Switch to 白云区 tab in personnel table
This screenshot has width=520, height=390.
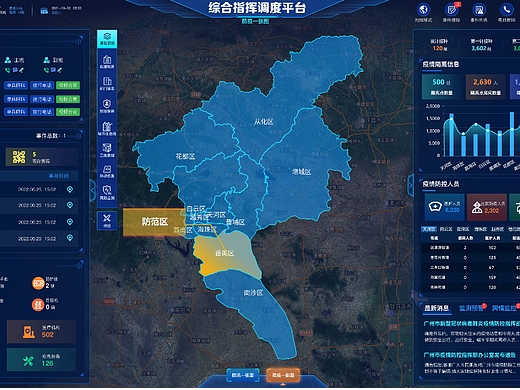(x=446, y=229)
